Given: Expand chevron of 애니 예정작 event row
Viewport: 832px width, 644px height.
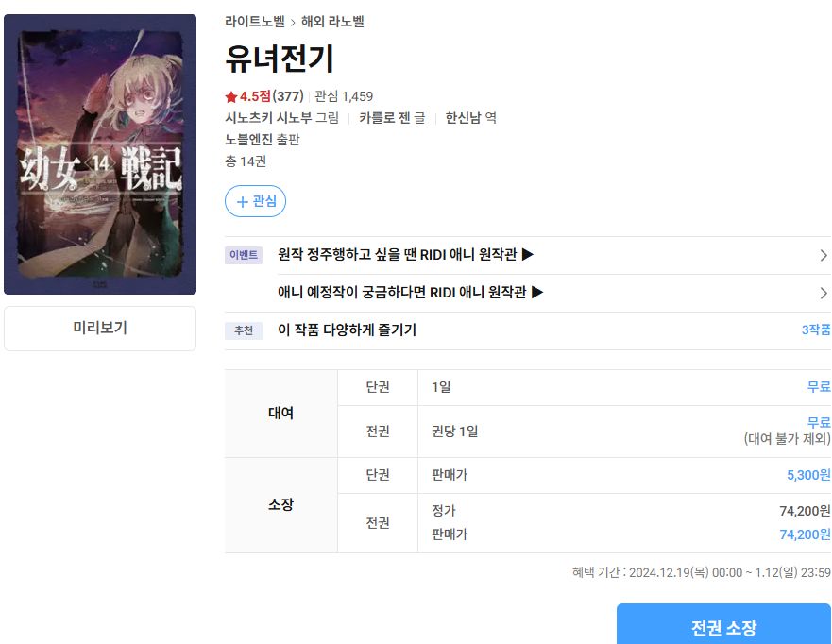Looking at the screenshot, I should (x=824, y=293).
